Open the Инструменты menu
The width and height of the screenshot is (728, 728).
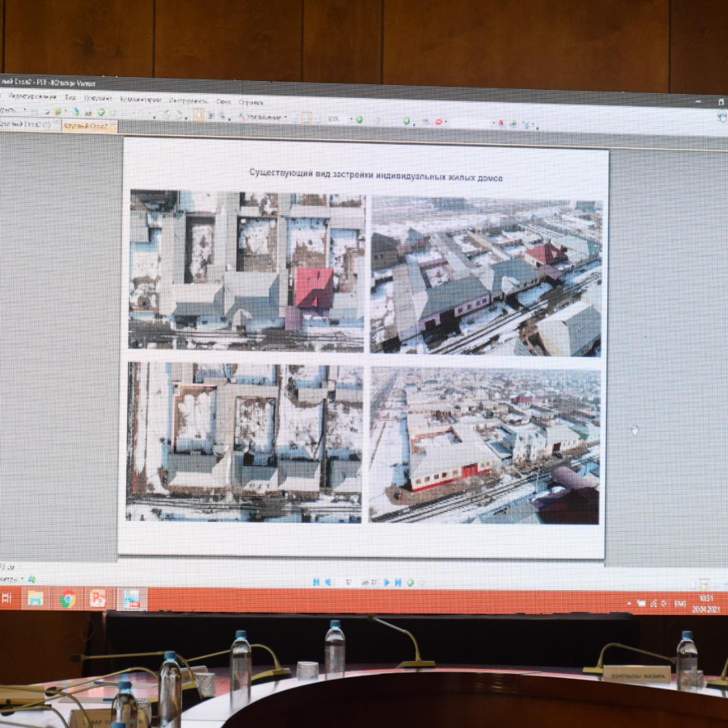[x=188, y=101]
